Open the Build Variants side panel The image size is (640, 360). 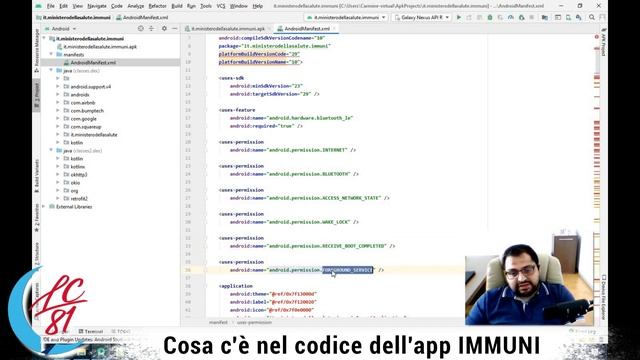[x=37, y=176]
